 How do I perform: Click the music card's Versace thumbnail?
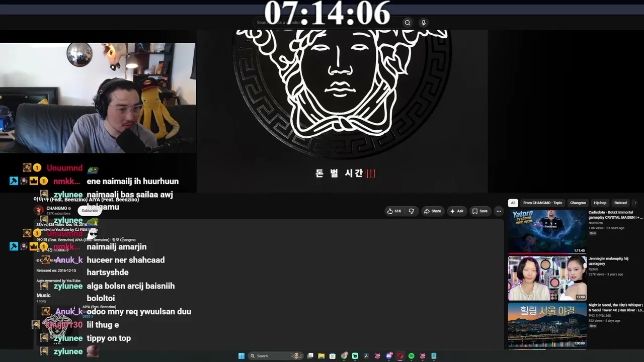click(59, 325)
